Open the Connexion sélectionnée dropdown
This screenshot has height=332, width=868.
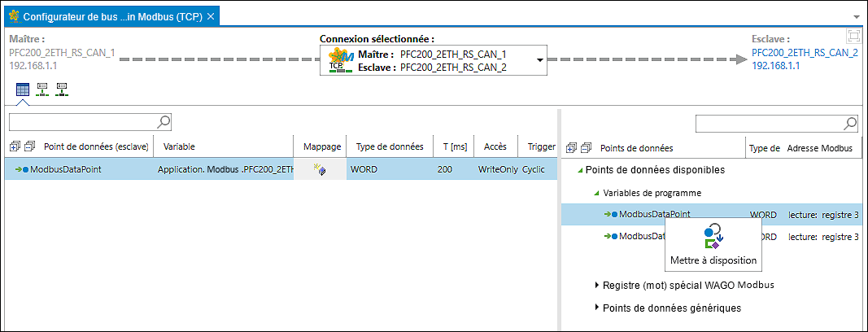[x=539, y=59]
